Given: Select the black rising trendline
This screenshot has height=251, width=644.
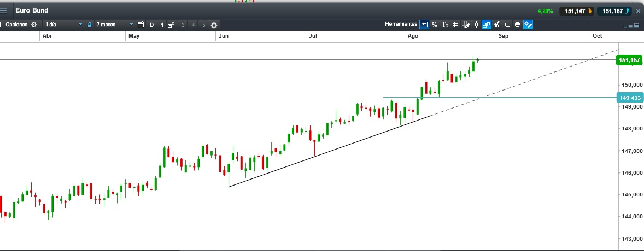Looking at the screenshot, I should click(330, 151).
